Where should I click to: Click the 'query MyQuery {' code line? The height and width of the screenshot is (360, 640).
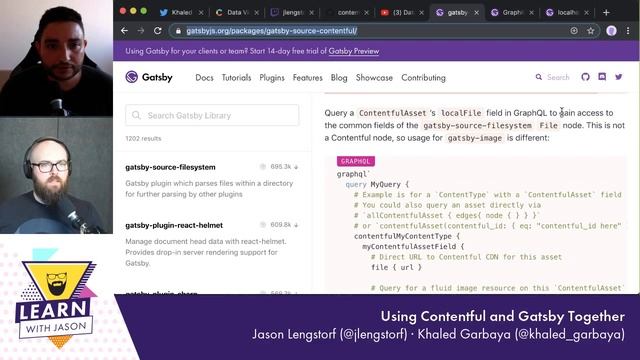coord(377,184)
